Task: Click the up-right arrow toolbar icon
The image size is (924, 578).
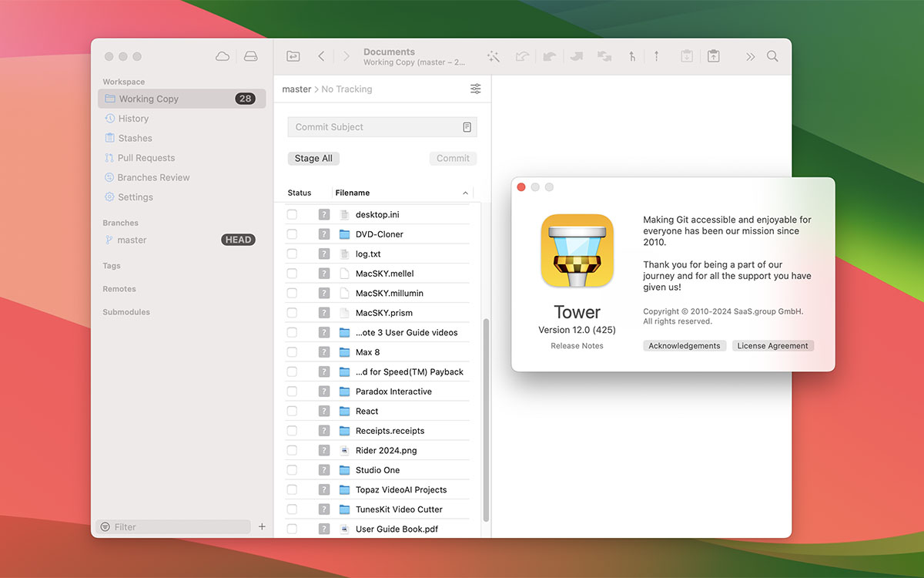Action: (576, 56)
